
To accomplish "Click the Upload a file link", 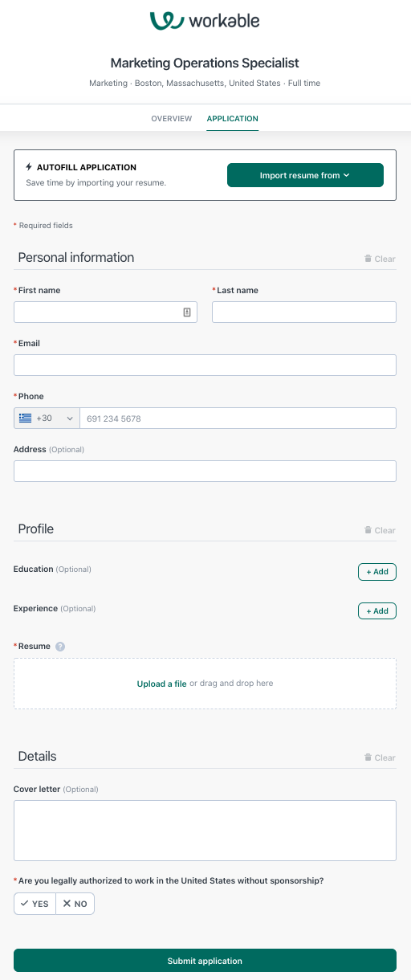I will tap(161, 684).
